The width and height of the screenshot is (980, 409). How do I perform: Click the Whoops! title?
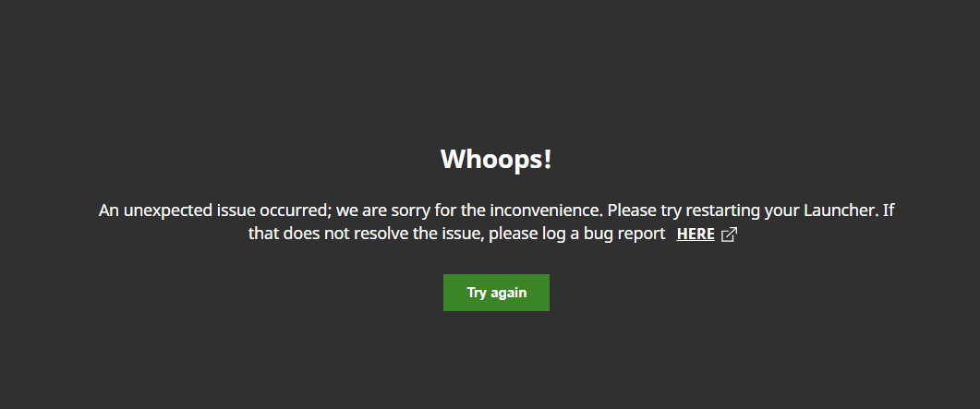click(496, 159)
